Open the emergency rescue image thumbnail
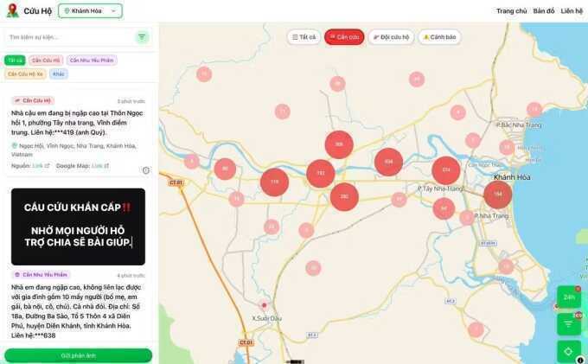Viewport: 588px width, 364px height. (78, 227)
